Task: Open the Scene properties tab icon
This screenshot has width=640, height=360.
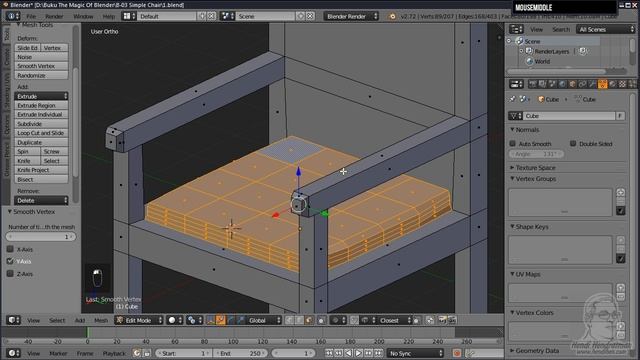Action: pyautogui.click(x=552, y=84)
